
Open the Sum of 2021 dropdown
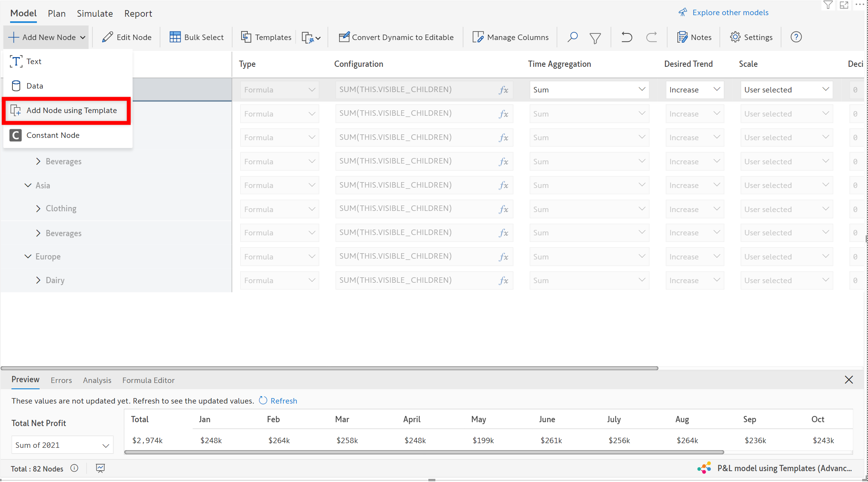pos(62,445)
